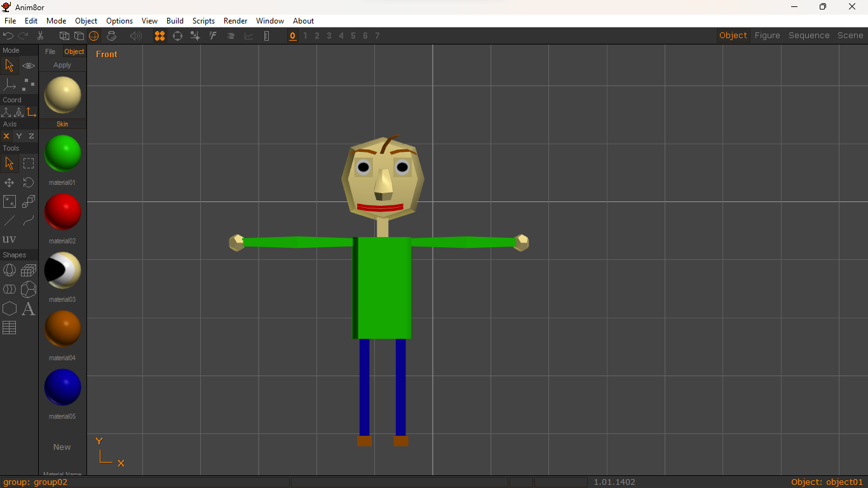Click the scissors cut icon in the toolbar
This screenshot has height=488, width=868.
coord(40,36)
